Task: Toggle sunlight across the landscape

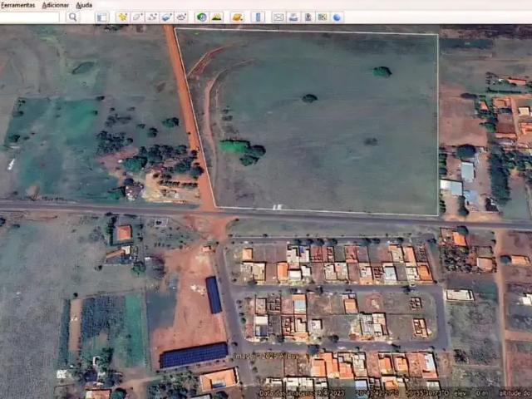Action: (216, 17)
